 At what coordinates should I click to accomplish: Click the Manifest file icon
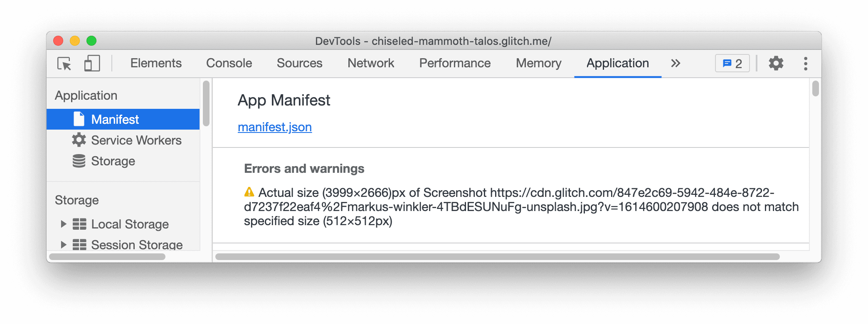coord(79,119)
